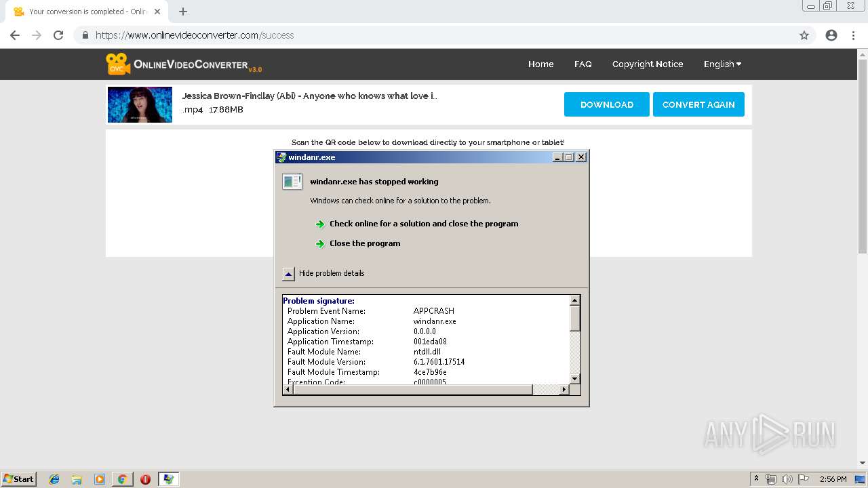Select Application Timestamp value 001eda08

430,342
